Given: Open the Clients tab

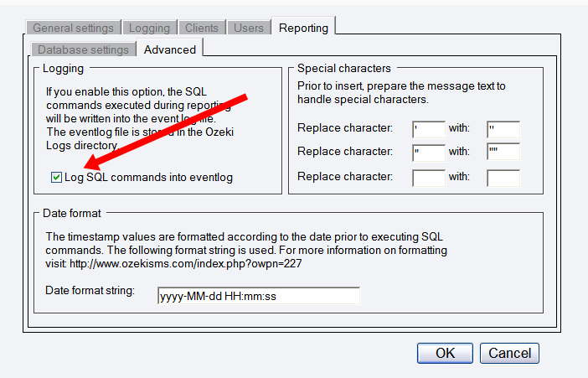Looking at the screenshot, I should (x=201, y=28).
